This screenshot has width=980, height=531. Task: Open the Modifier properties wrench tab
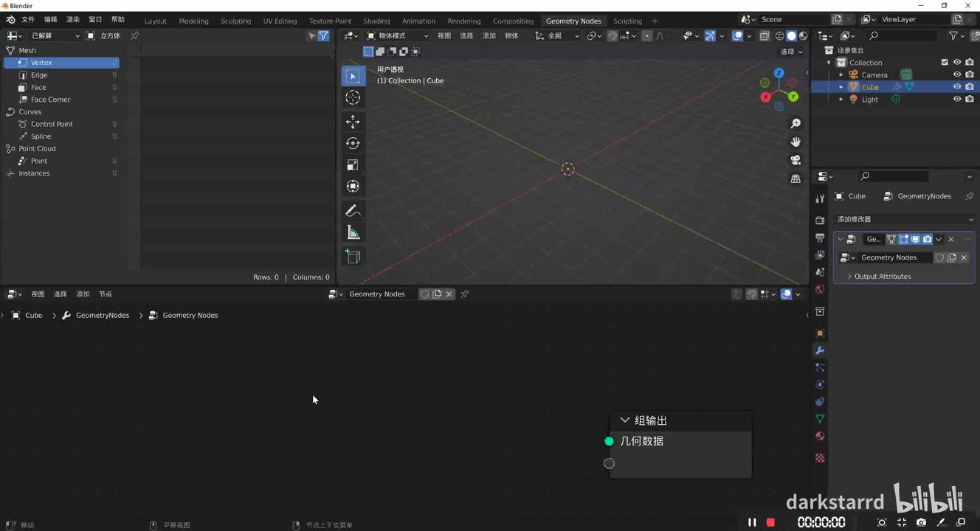pos(819,350)
